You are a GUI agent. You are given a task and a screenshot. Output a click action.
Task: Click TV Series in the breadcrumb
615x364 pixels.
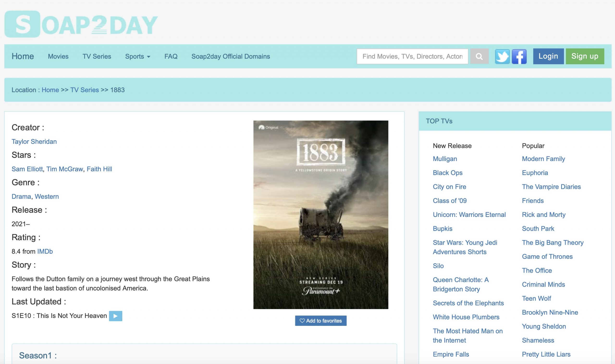click(x=85, y=90)
